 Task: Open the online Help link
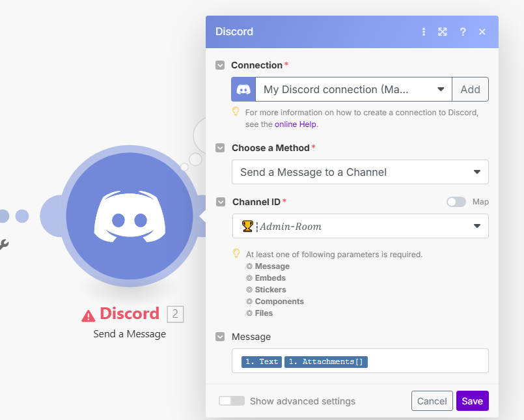(x=296, y=124)
